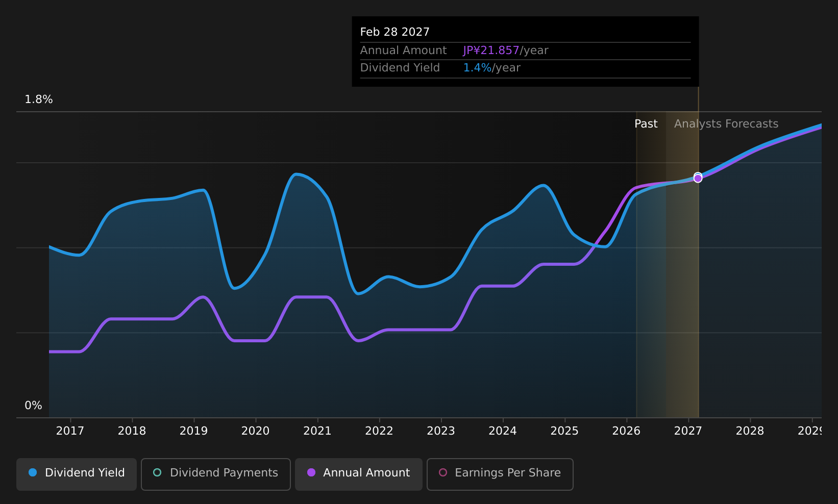
Task: Click the purple Annual Amount legend dot
Action: coord(311,472)
